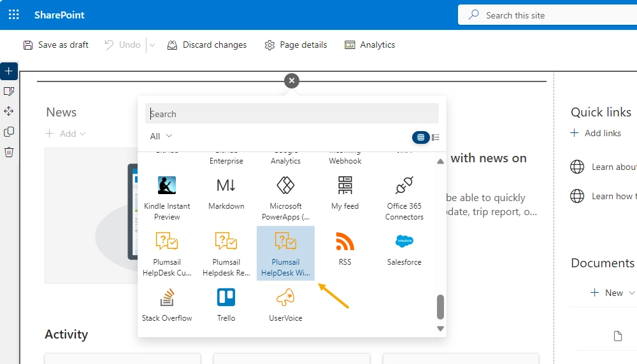Add the Trello web part
This screenshot has width=637, height=364.
point(226,304)
